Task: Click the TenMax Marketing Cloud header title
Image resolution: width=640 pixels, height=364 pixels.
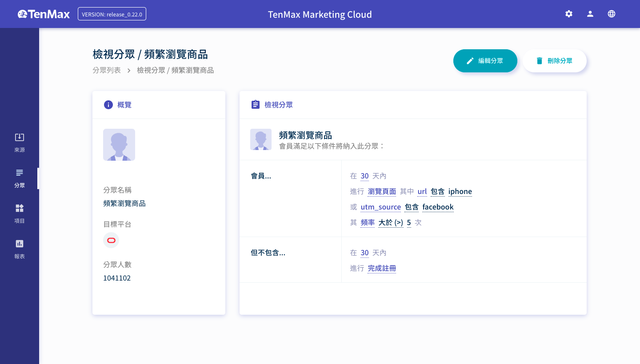Action: coord(320,14)
